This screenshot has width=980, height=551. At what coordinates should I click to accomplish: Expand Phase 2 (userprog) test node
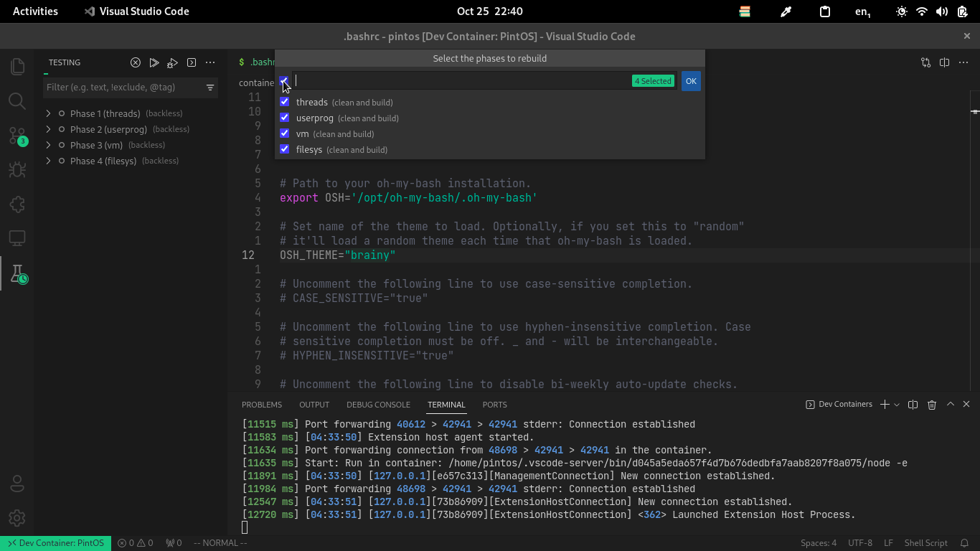48,129
